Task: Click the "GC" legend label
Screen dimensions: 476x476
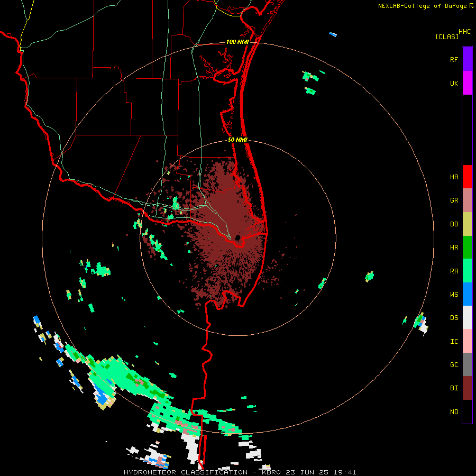Action: click(x=454, y=365)
